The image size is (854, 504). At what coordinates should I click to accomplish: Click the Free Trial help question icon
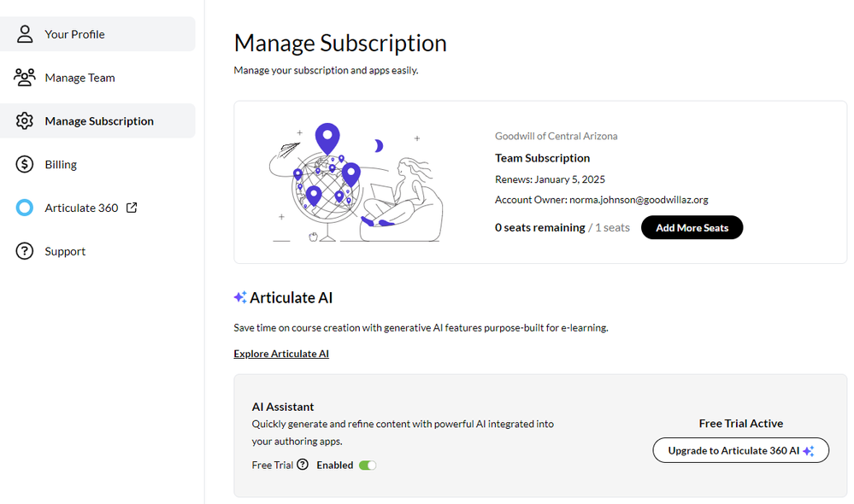[x=303, y=466]
